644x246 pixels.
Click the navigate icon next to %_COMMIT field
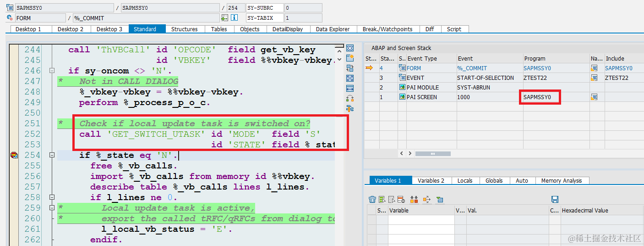(x=224, y=18)
